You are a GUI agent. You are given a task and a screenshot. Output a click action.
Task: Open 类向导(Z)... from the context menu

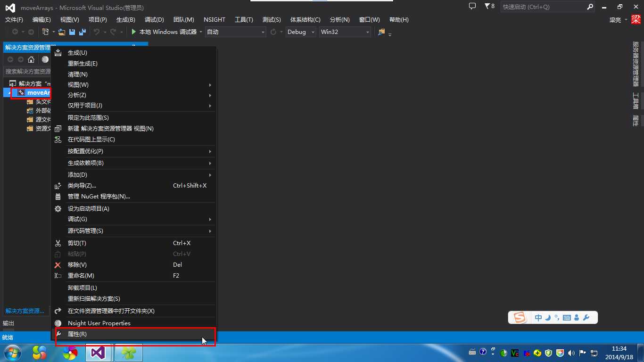click(134, 186)
